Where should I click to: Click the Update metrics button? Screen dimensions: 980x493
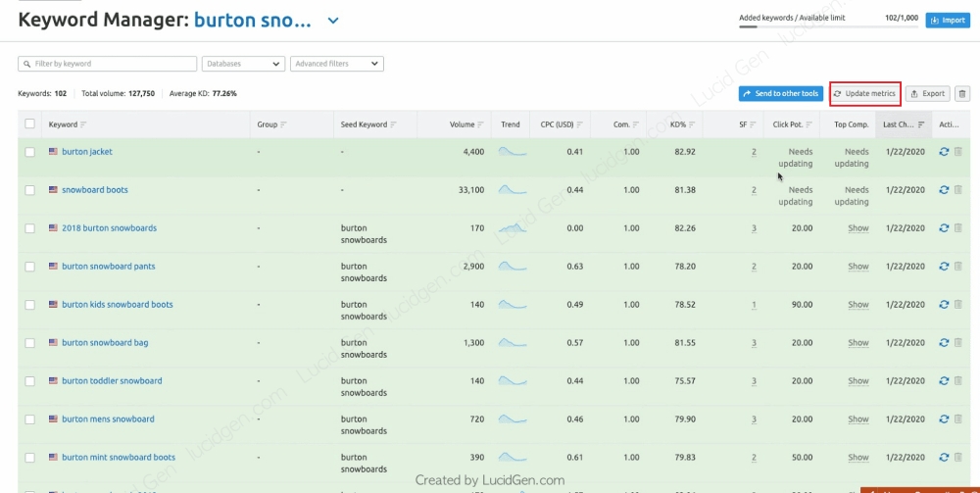(x=865, y=94)
